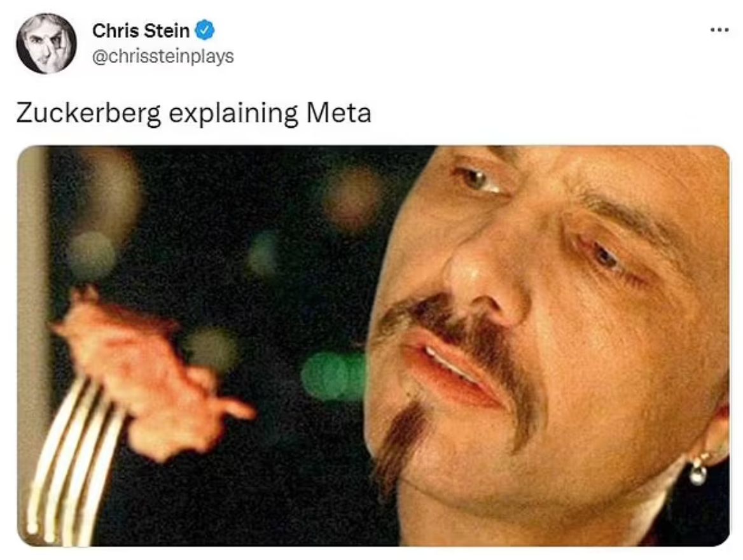The width and height of the screenshot is (743, 560).
Task: Open Chris Stein's profile avatar
Action: [x=46, y=44]
